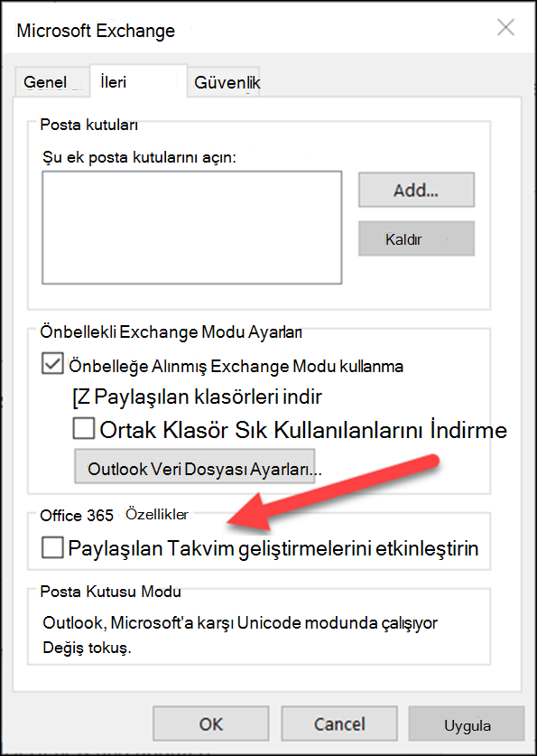Click the 'Office 365' group label
Screen dimensions: 537x756
coord(77,516)
